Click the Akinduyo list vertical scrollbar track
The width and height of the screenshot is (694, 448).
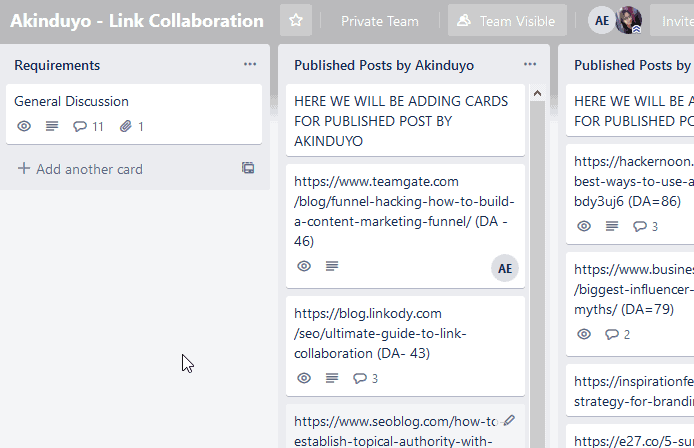537,274
